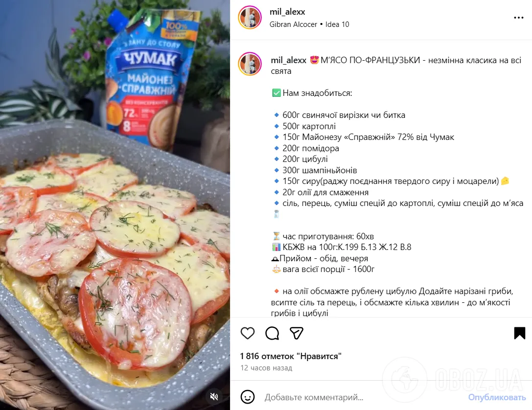The image size is (532, 410).
Task: Unmute the video sound
Action: pos(214,396)
